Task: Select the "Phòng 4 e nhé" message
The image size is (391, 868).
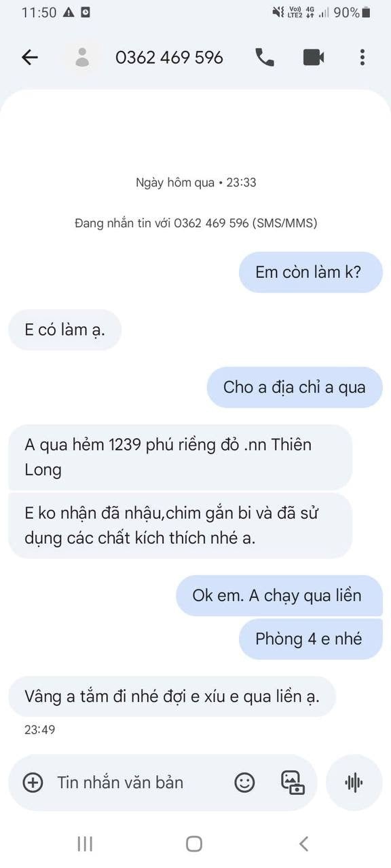Action: [x=310, y=639]
